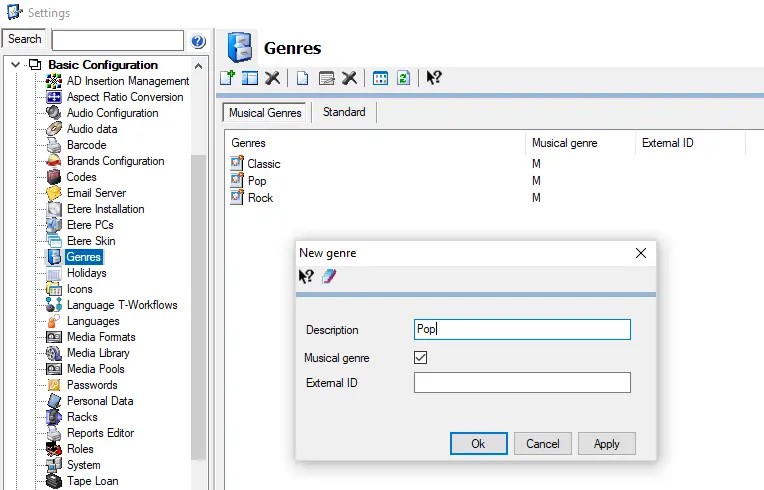Screen dimensions: 764x490
Task: Select the Rock genre row
Action: [x=260, y=198]
